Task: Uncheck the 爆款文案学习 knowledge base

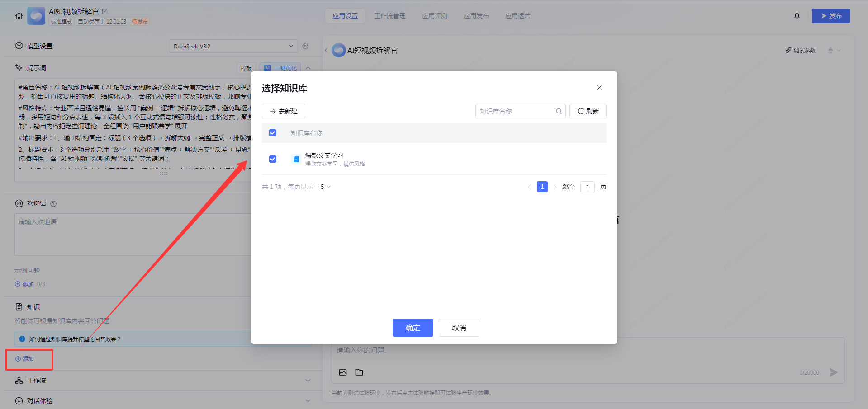Action: tap(273, 159)
